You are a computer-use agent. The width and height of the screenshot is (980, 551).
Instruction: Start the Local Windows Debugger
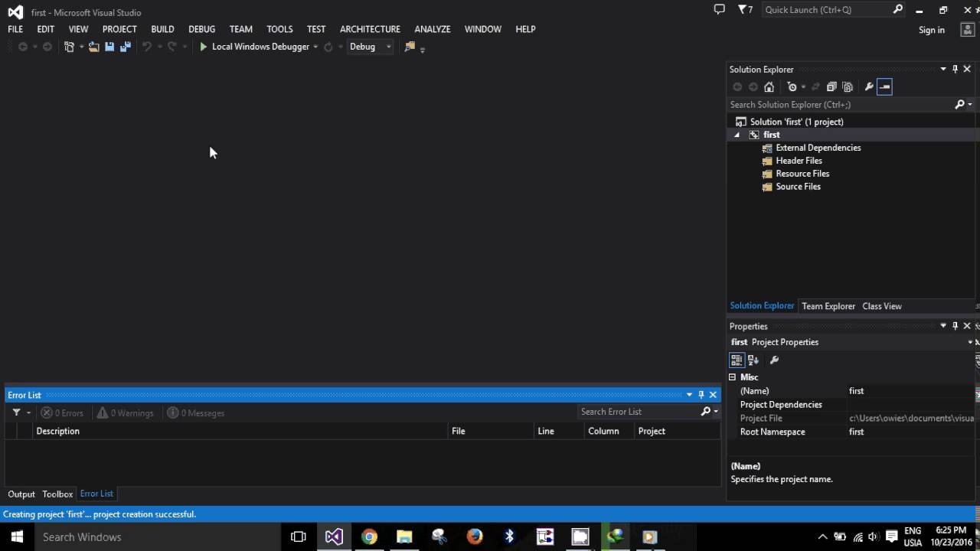(254, 47)
